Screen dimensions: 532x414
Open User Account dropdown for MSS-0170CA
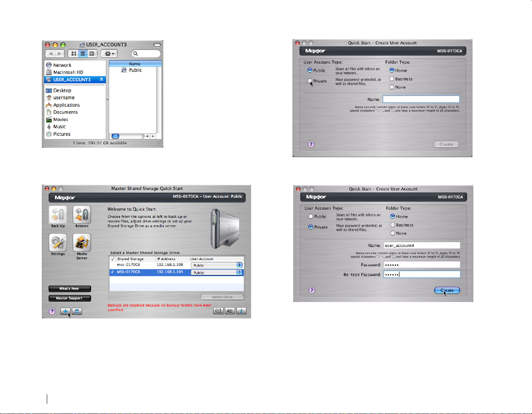(x=217, y=272)
